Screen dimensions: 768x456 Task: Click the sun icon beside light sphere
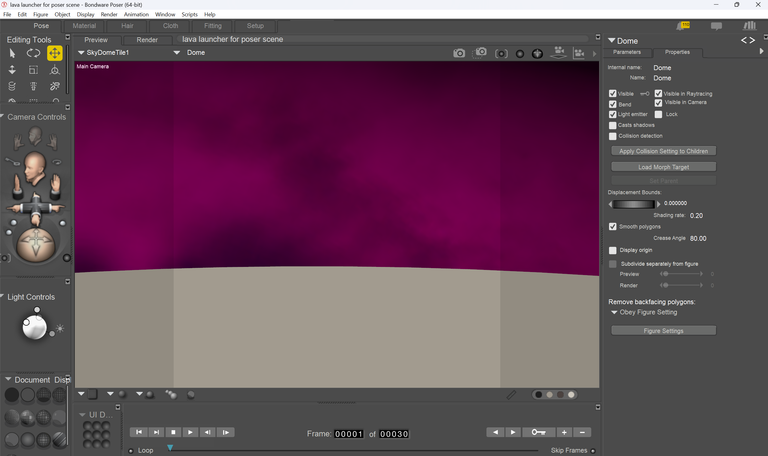(60, 328)
